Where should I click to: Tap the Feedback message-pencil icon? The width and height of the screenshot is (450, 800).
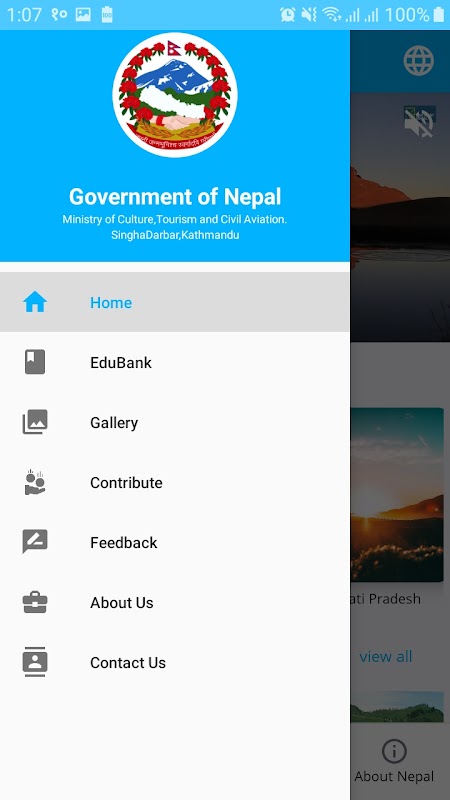click(35, 542)
